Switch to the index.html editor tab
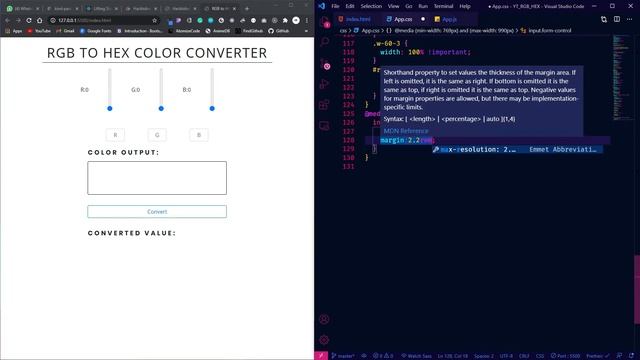Viewport: 640px width, 360px height. pyautogui.click(x=355, y=19)
